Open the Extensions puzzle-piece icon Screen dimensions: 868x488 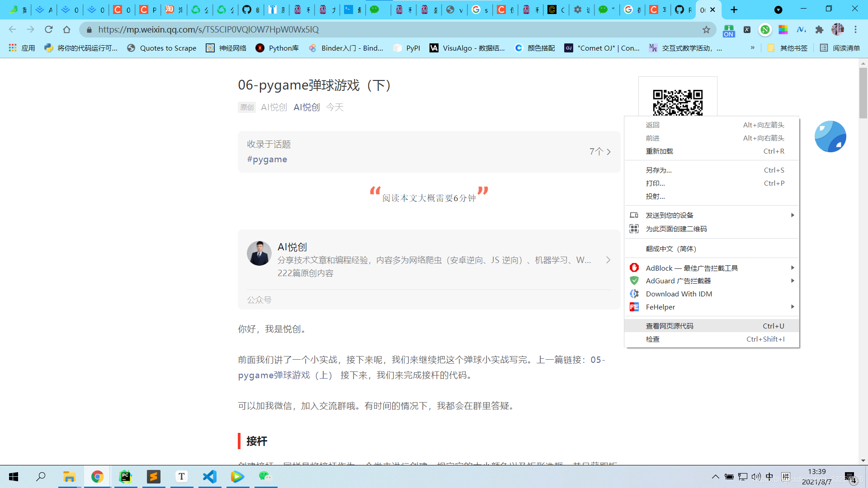[819, 30]
